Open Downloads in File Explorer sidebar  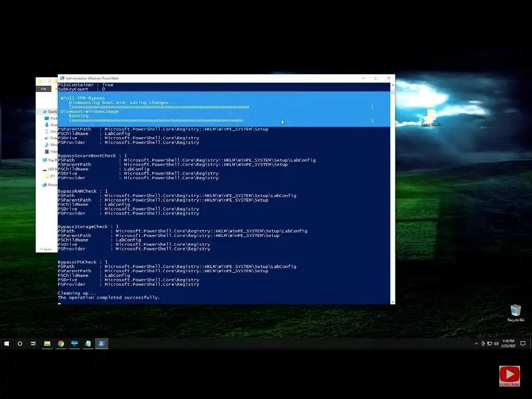[51, 125]
